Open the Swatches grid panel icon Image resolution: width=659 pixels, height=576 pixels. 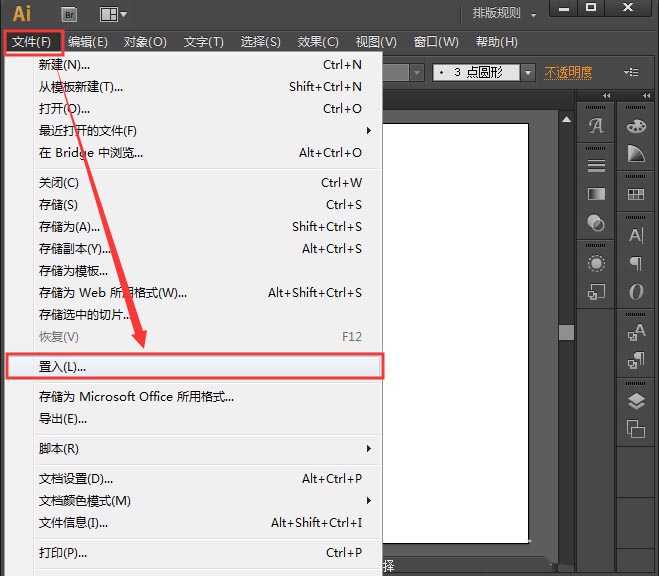click(x=636, y=194)
